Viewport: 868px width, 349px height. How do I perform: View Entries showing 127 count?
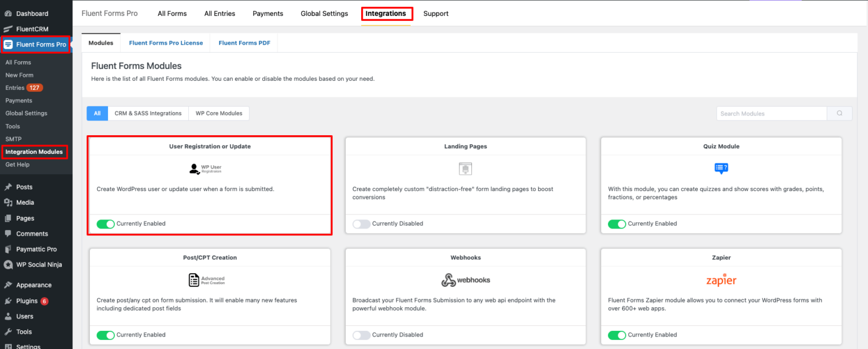tap(23, 88)
